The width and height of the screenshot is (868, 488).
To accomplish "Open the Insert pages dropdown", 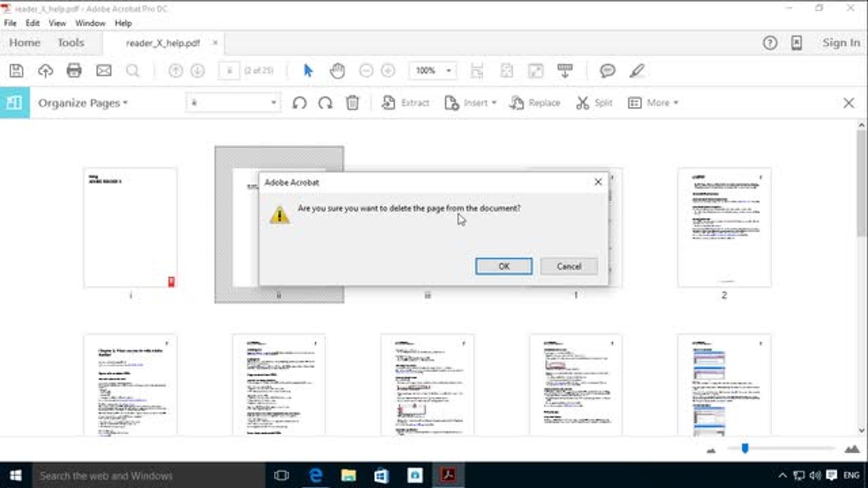I will pos(471,103).
